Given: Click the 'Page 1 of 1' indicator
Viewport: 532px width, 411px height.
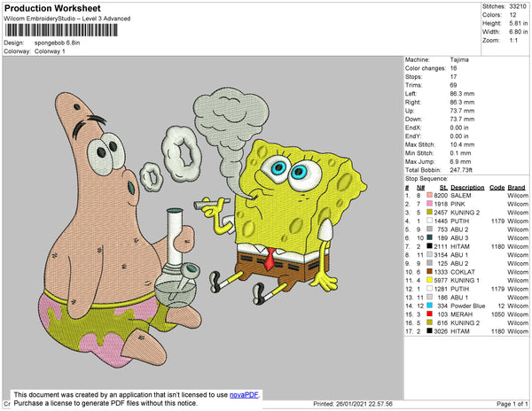Looking at the screenshot, I should coord(512,404).
